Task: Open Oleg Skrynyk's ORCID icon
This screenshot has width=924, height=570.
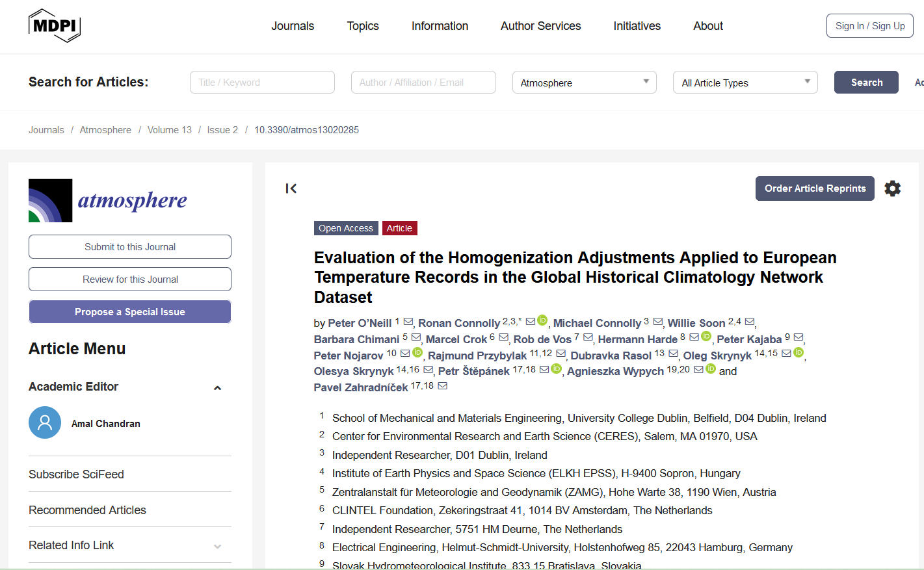Action: click(x=799, y=352)
